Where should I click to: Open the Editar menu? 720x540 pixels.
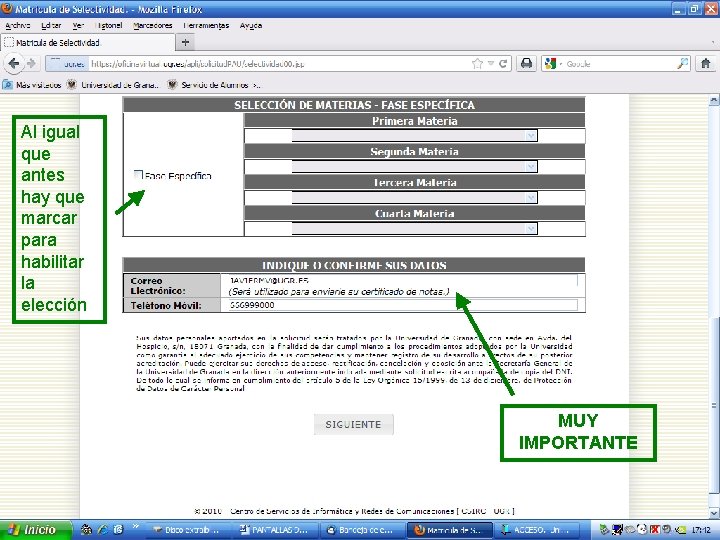51,25
